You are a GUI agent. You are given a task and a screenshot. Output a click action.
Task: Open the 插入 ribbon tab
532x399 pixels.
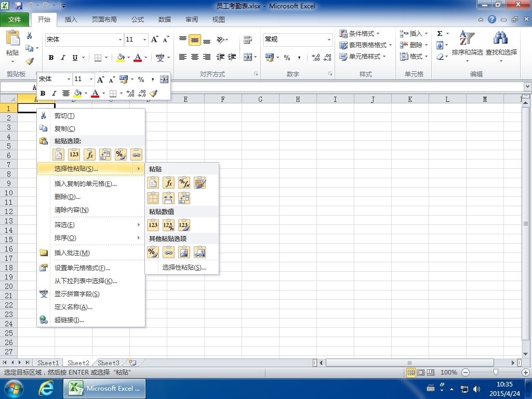[71, 20]
